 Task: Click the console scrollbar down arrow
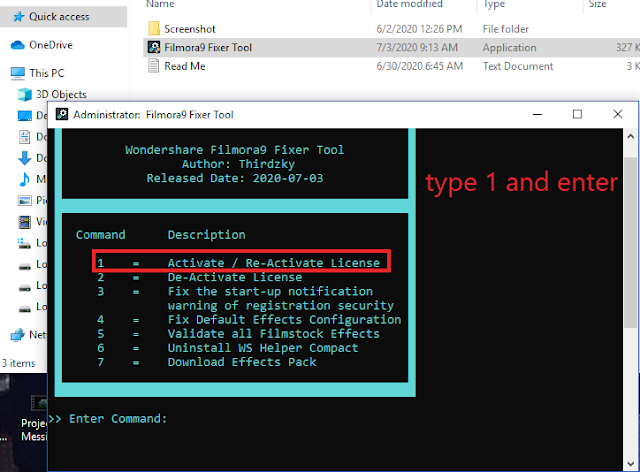pyautogui.click(x=631, y=463)
